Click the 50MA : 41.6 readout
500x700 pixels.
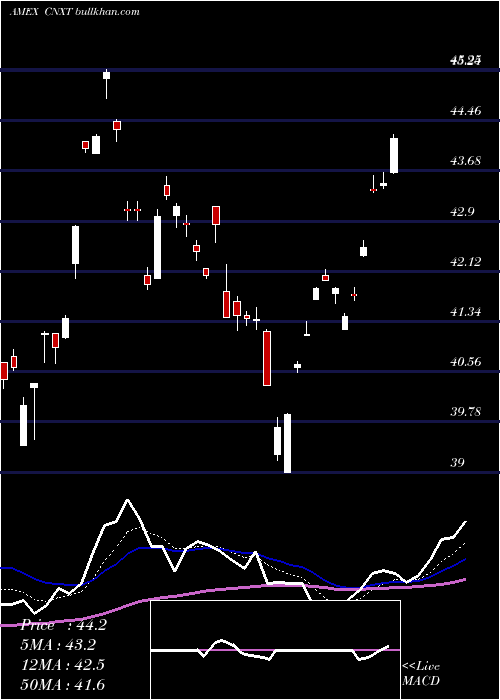62,684
